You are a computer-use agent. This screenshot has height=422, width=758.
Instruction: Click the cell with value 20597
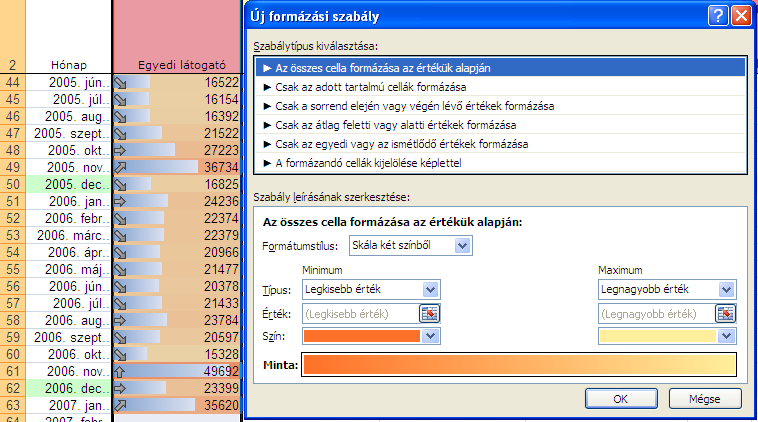[x=177, y=337]
